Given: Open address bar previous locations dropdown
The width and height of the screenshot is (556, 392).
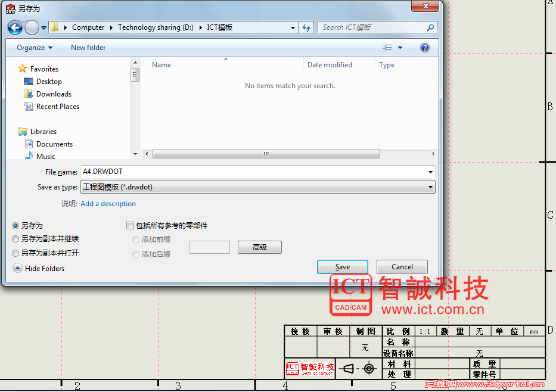Looking at the screenshot, I should point(293,27).
